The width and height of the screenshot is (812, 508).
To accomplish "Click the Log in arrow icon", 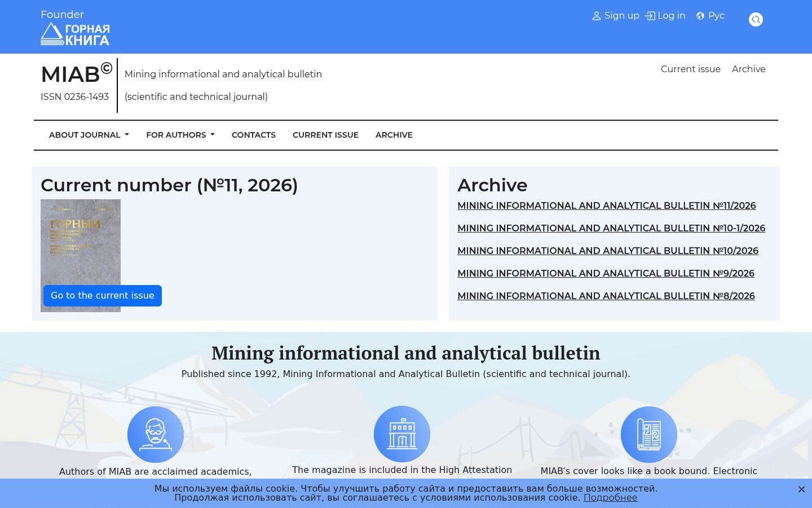I will [x=650, y=16].
